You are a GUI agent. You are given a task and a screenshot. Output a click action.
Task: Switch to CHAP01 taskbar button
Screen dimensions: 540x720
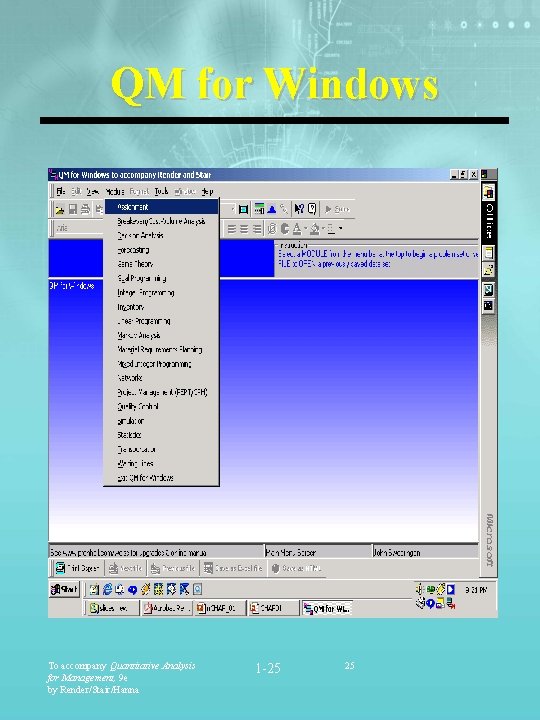tap(273, 608)
